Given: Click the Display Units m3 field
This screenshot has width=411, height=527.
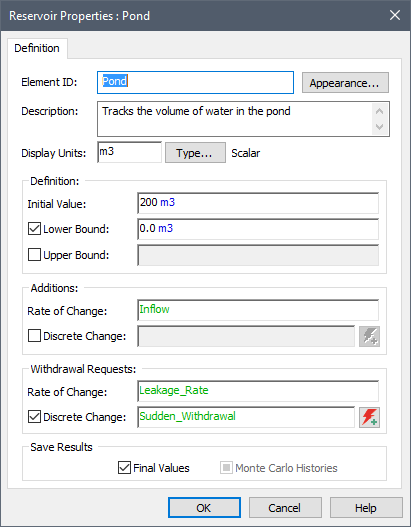Looking at the screenshot, I should point(129,152).
